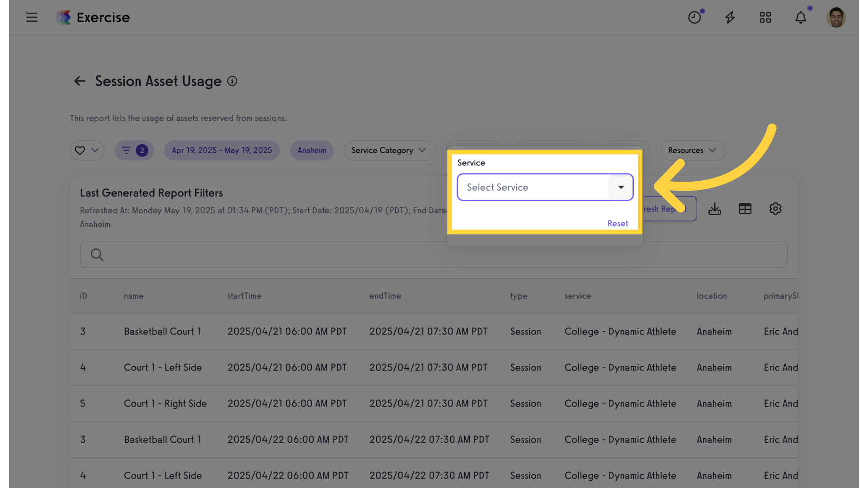868x488 pixels.
Task: Click the user profile avatar
Action: click(x=835, y=18)
